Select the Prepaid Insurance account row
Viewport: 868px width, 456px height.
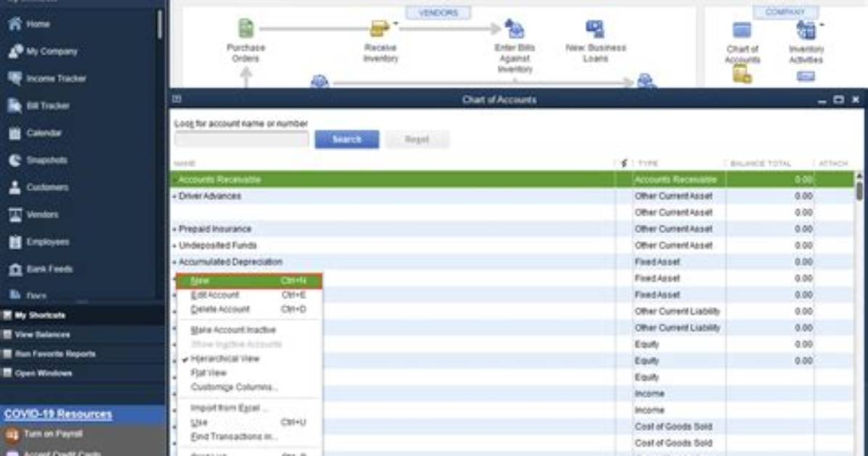[512, 229]
